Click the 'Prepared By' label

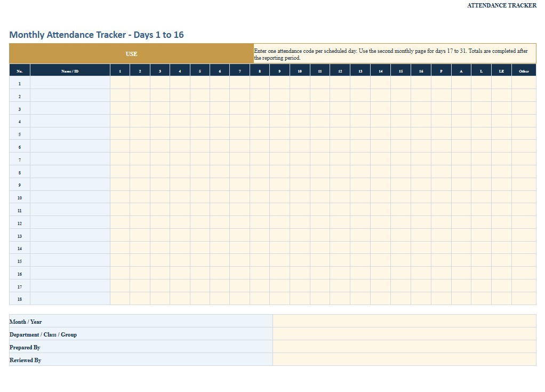click(25, 348)
